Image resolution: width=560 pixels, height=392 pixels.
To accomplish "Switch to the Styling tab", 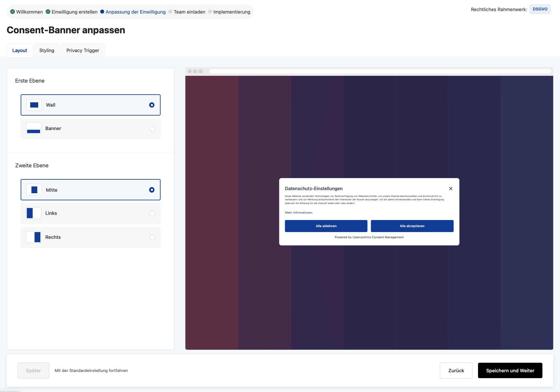I will pyautogui.click(x=47, y=51).
